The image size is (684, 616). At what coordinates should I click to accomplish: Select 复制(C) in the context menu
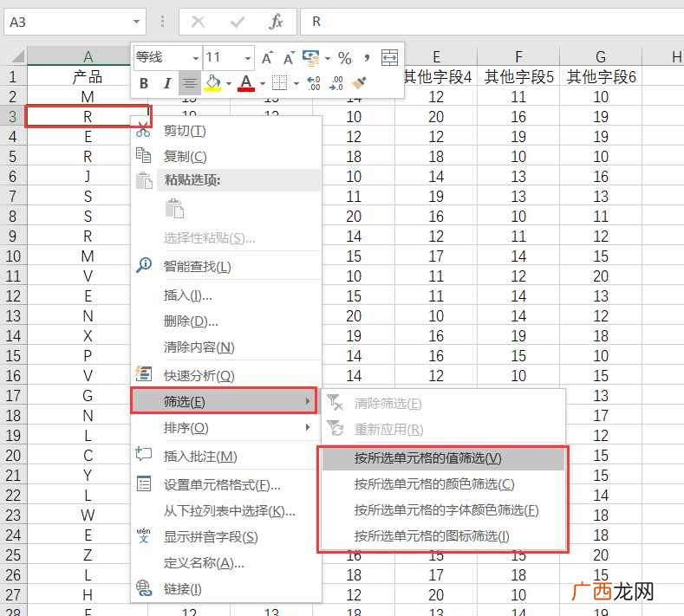pos(226,156)
